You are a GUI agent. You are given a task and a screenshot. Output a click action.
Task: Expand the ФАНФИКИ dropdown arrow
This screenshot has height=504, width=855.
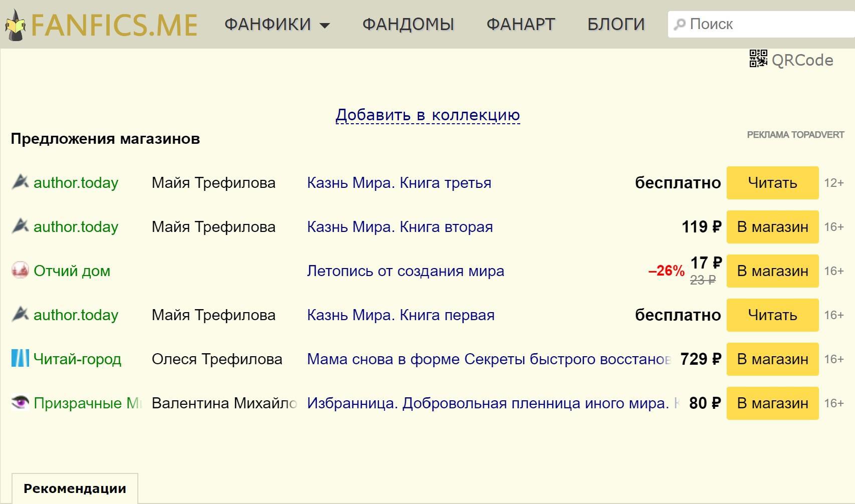pyautogui.click(x=325, y=25)
